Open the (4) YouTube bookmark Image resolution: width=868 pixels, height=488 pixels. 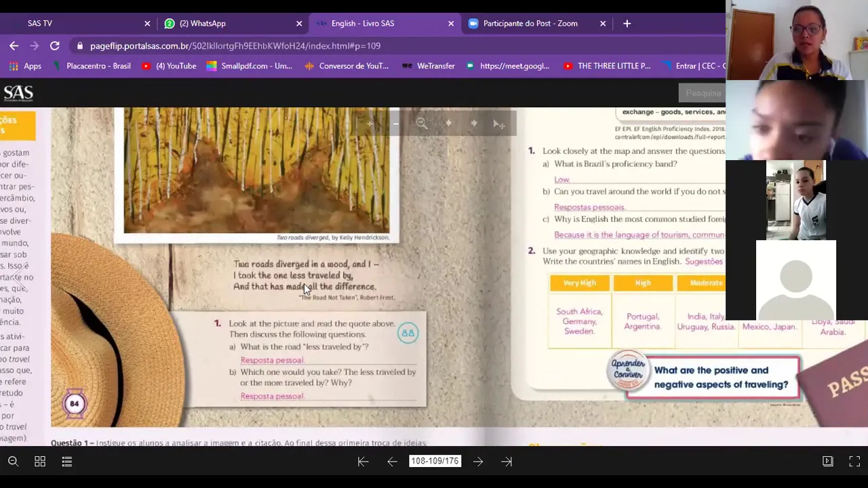click(169, 66)
